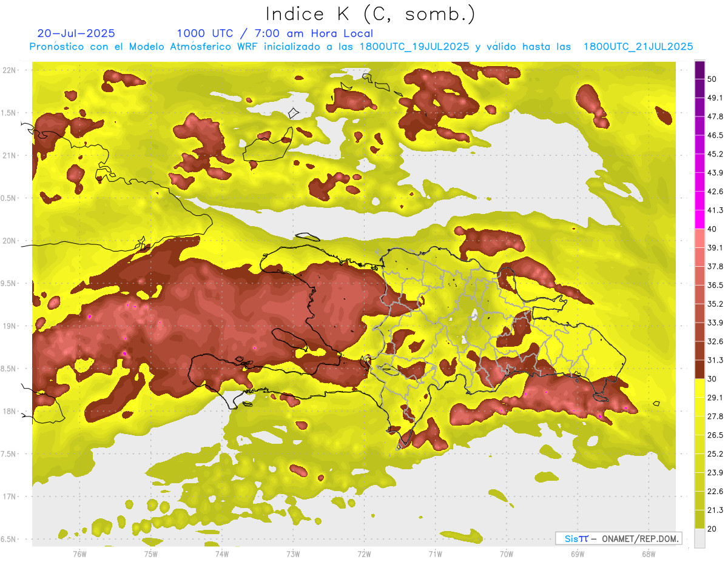
Task: Click latitude axis label "17N"
Action: [x=9, y=497]
